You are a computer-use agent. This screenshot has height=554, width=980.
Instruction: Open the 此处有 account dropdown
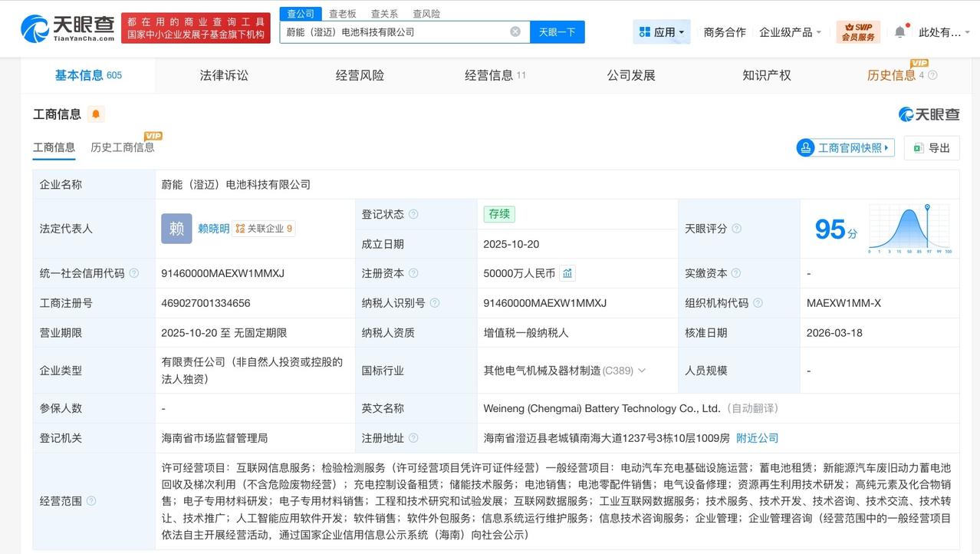[941, 31]
